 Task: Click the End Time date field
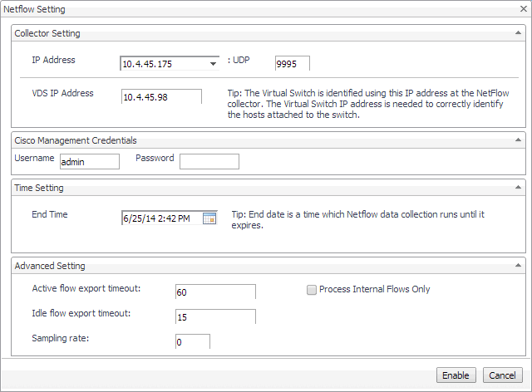tap(161, 218)
